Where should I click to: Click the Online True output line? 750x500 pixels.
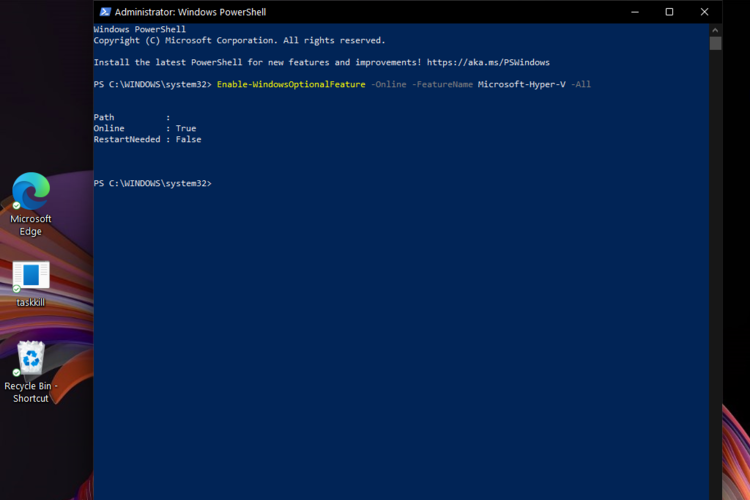pyautogui.click(x=144, y=129)
